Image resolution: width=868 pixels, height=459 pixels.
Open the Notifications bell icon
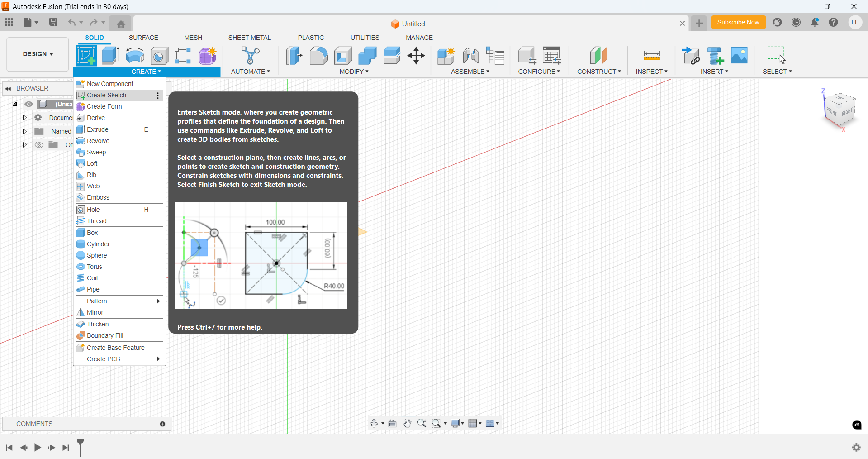click(x=815, y=22)
